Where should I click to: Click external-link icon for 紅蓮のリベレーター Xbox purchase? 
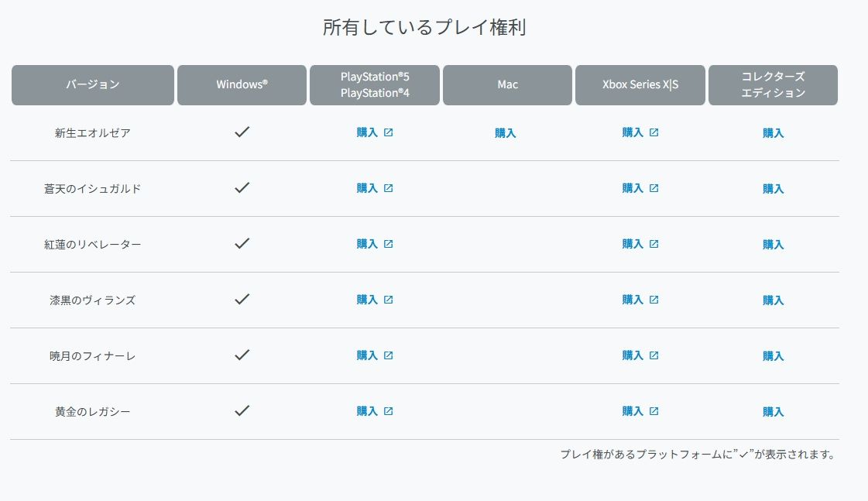point(654,244)
